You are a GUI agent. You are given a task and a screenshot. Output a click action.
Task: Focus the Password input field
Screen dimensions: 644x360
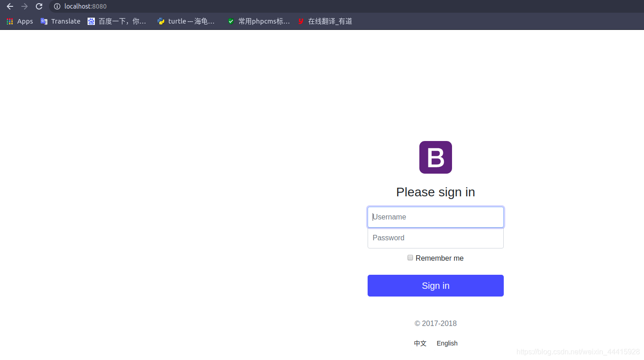point(436,238)
